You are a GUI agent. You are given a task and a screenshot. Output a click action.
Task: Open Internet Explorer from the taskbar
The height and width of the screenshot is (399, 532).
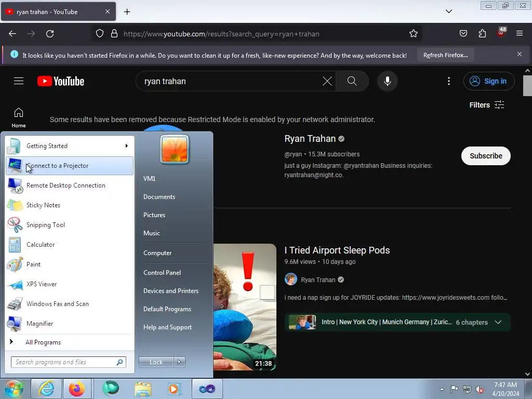[x=46, y=389]
